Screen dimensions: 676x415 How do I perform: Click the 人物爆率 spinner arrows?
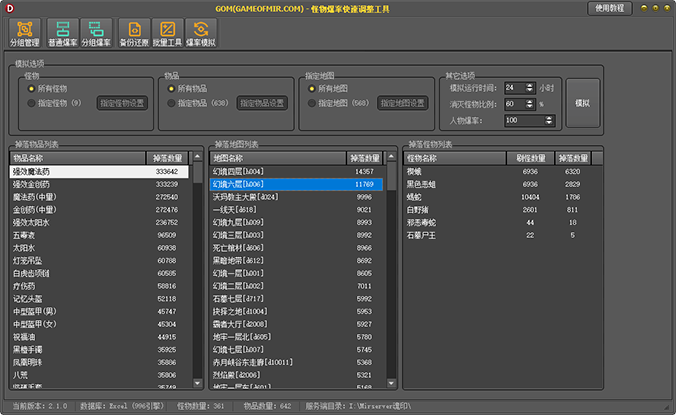548,120
